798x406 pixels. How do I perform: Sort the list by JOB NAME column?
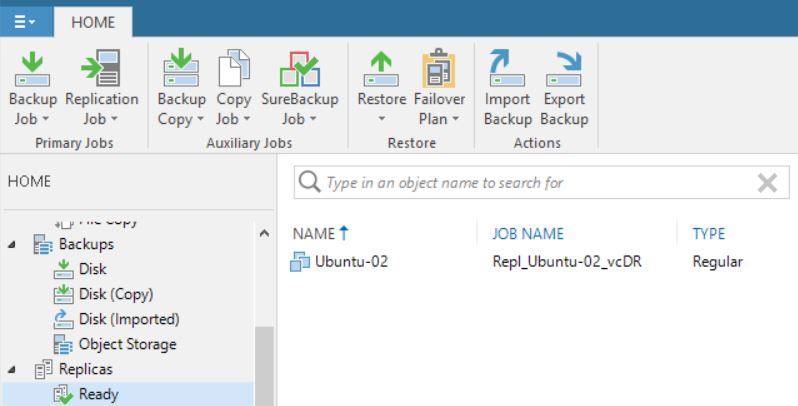click(528, 234)
